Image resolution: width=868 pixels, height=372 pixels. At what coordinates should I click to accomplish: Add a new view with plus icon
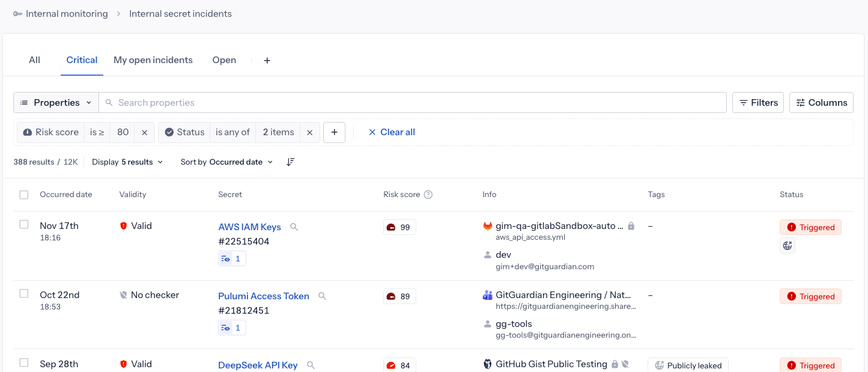click(x=267, y=61)
